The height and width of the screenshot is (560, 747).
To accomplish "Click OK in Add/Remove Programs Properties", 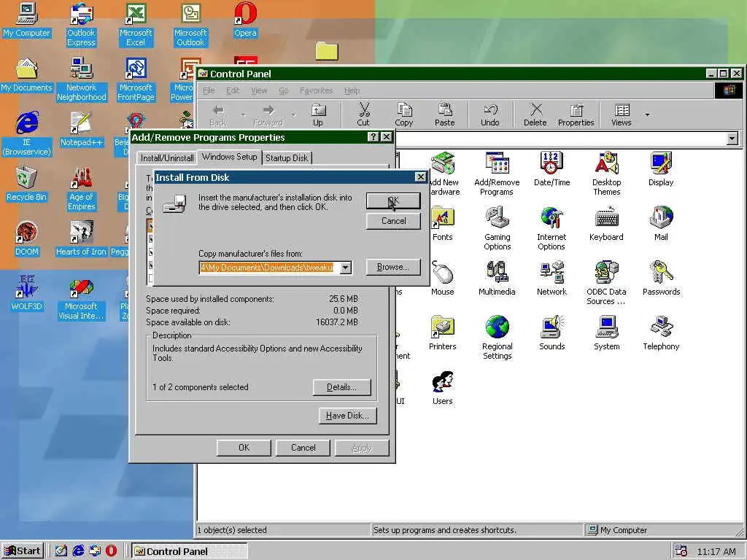I will 244,448.
